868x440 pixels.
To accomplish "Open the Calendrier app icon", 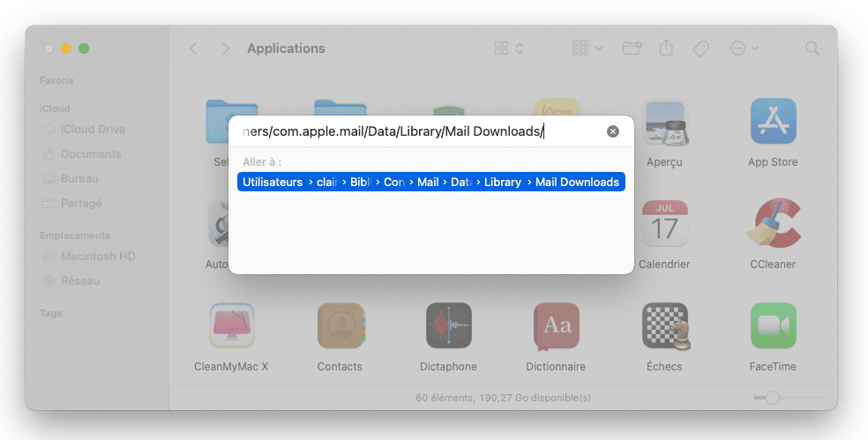I will (663, 224).
